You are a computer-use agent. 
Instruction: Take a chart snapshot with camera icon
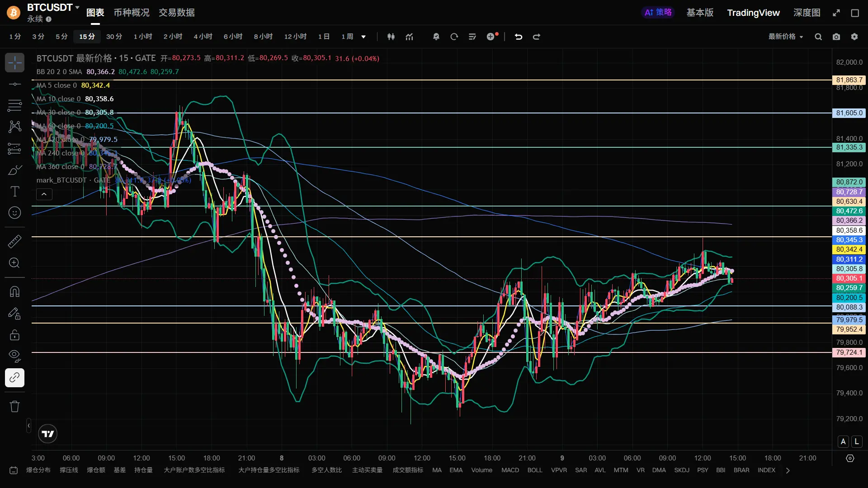836,37
